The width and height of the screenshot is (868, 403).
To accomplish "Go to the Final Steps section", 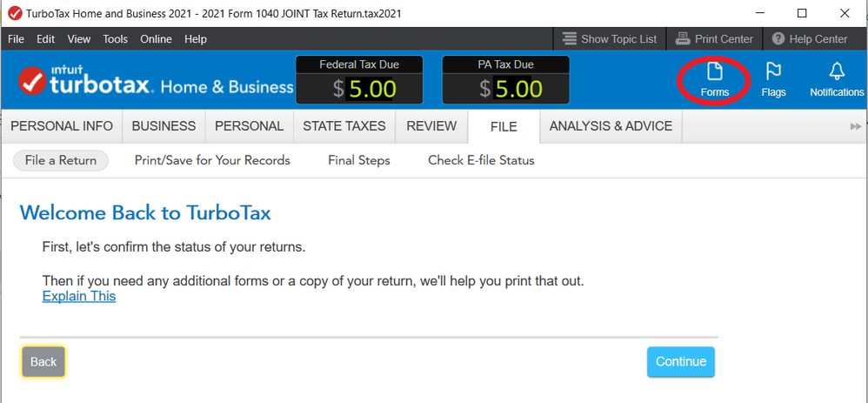I will click(359, 160).
